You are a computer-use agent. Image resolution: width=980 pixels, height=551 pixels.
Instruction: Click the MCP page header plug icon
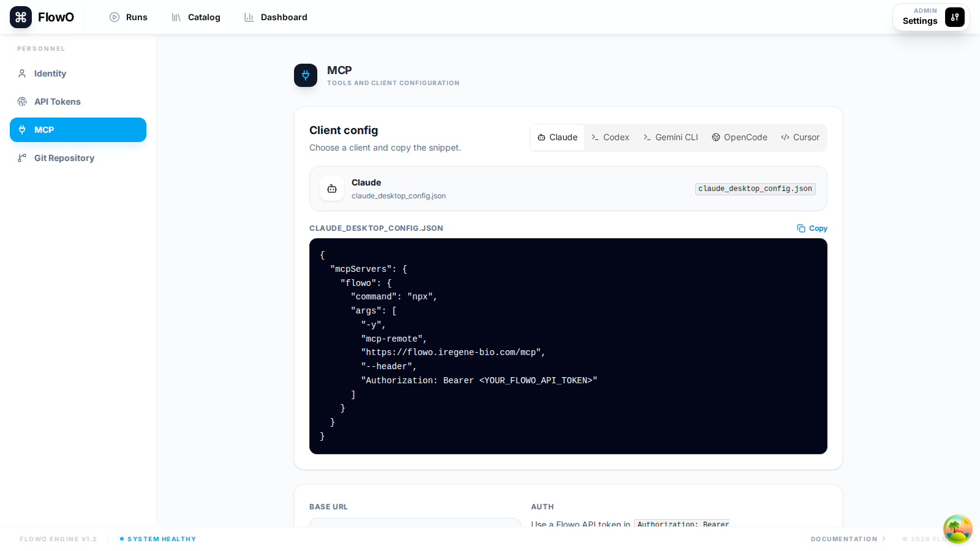(306, 75)
